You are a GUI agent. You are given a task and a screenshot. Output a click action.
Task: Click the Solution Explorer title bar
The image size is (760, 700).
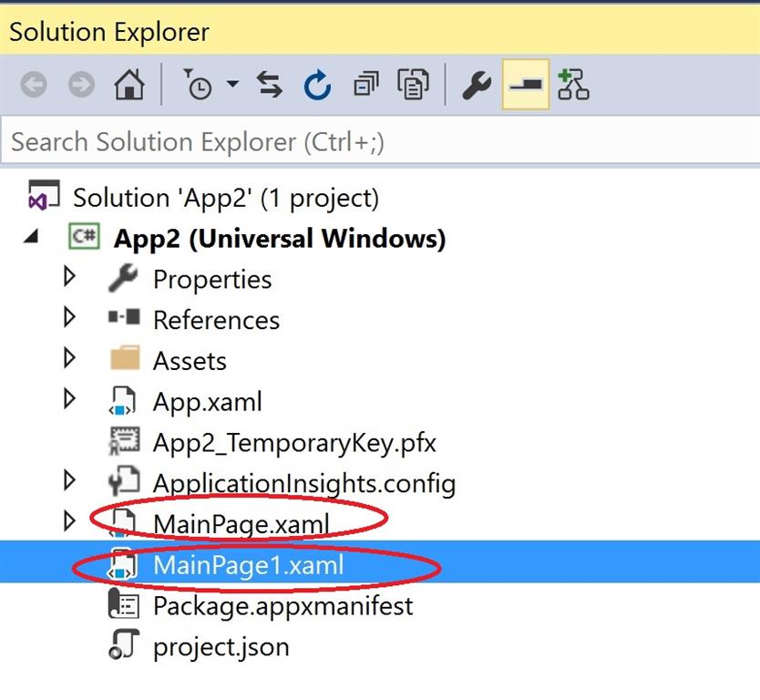tap(380, 29)
